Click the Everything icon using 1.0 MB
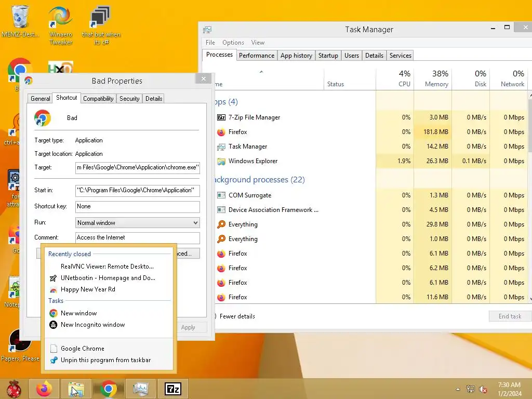 coord(221,239)
